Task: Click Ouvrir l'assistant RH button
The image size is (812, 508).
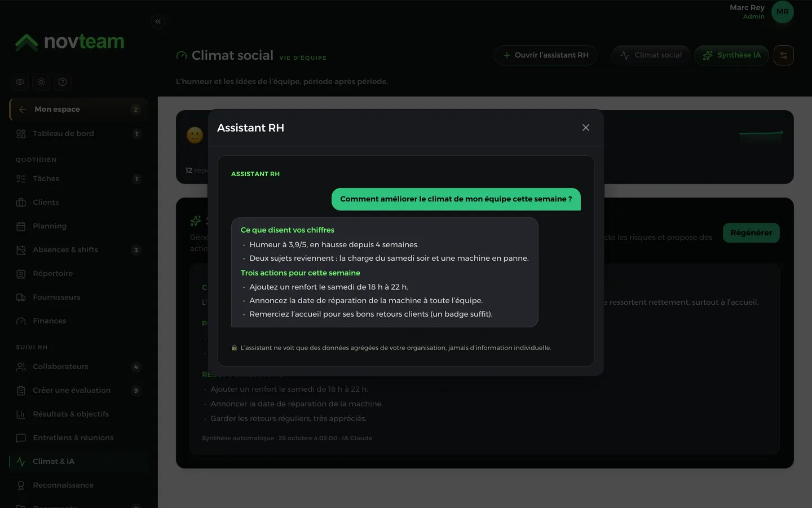Action: point(545,55)
